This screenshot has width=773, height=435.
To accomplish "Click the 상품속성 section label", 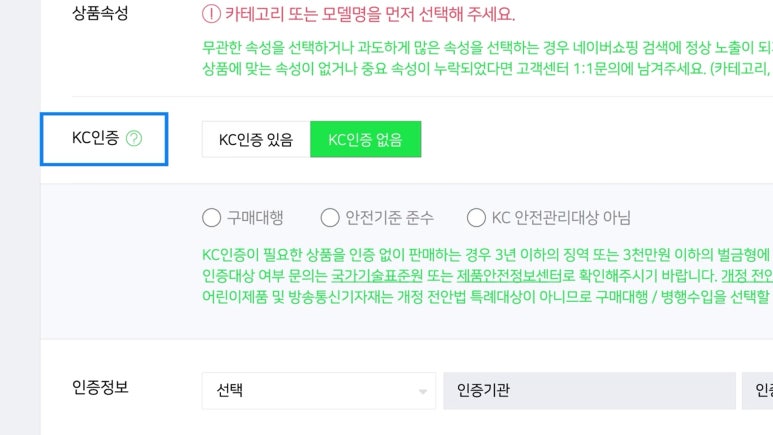I will tap(100, 14).
